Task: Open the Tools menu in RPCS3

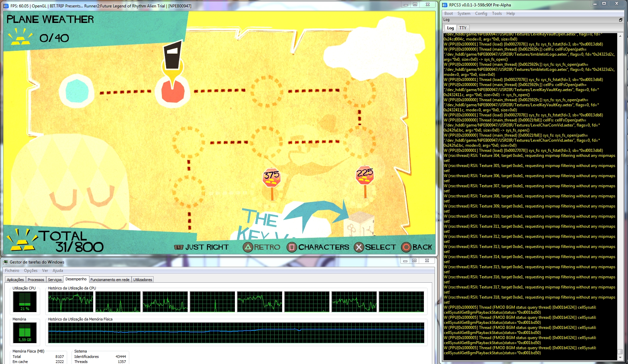Action: click(x=497, y=13)
